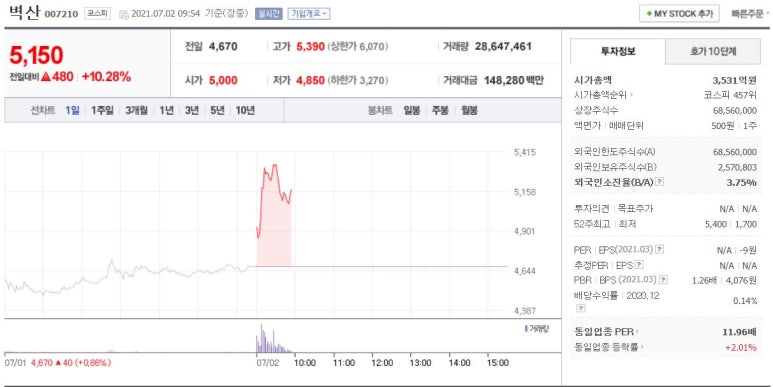Select 일봉 candlestick chart
The width and height of the screenshot is (773, 387).
[412, 110]
